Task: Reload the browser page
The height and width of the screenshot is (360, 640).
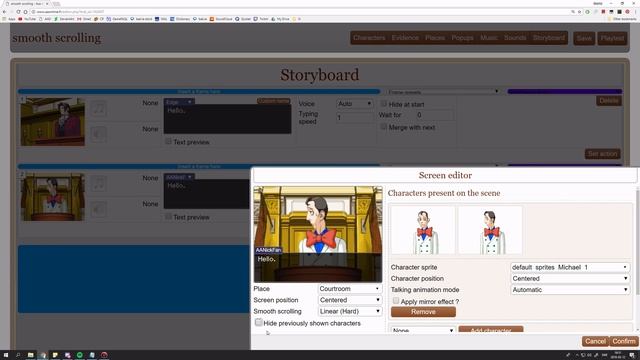Action: coord(18,12)
